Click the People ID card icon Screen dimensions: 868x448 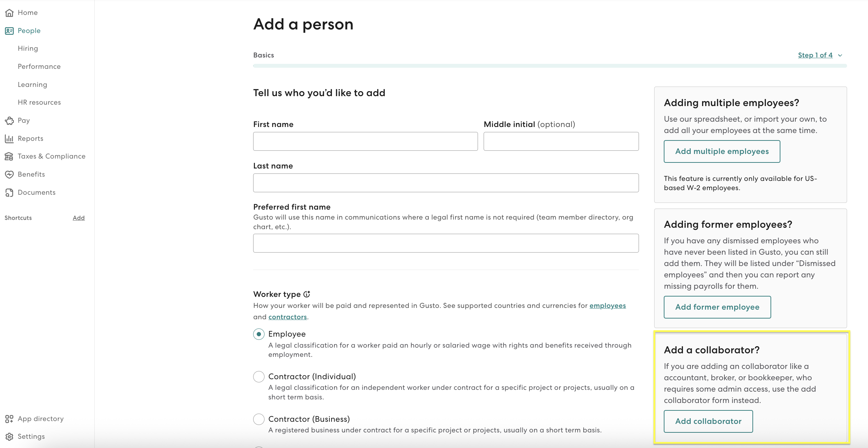click(x=9, y=31)
